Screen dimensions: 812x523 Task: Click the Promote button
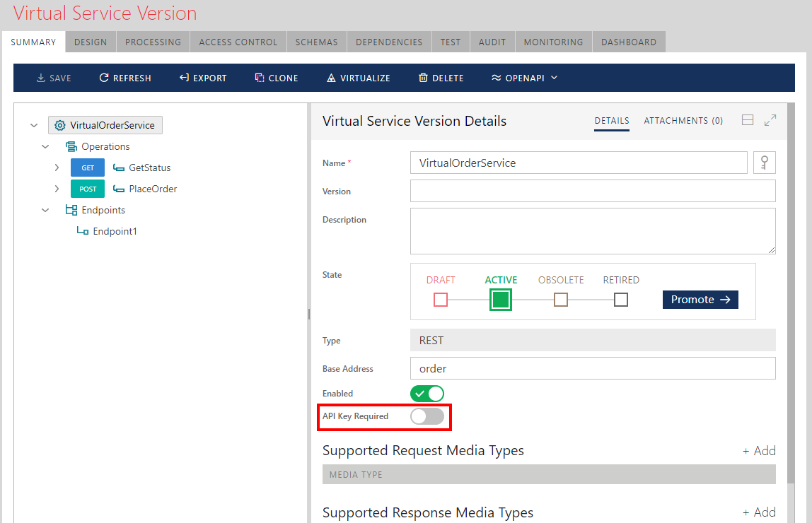click(701, 300)
